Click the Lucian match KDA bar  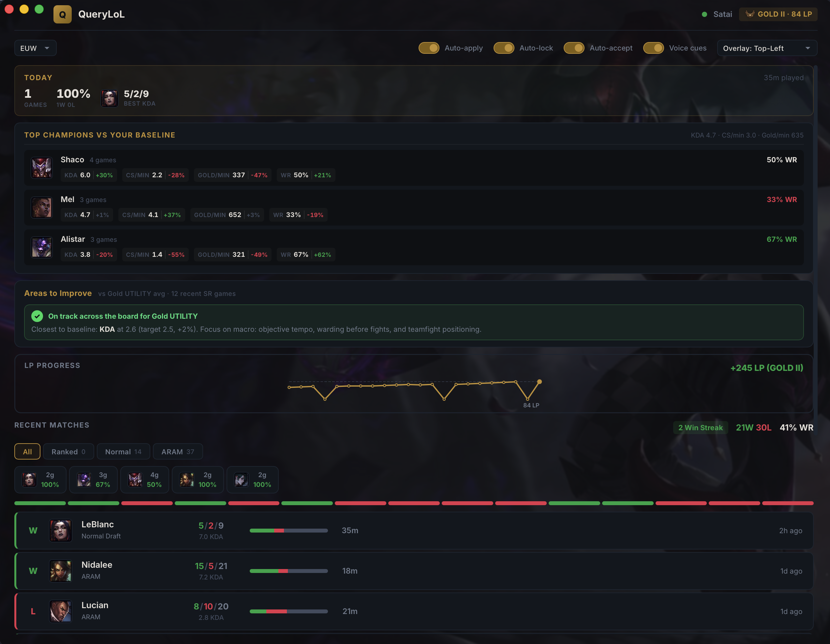coord(289,611)
